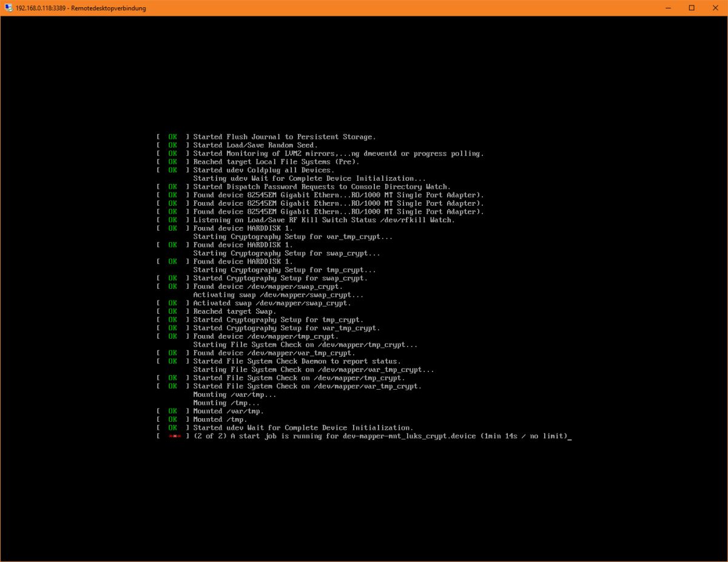Viewport: 728px width, 562px height.
Task: Click the '(1min 14s / no limit)' timer text
Action: click(524, 436)
